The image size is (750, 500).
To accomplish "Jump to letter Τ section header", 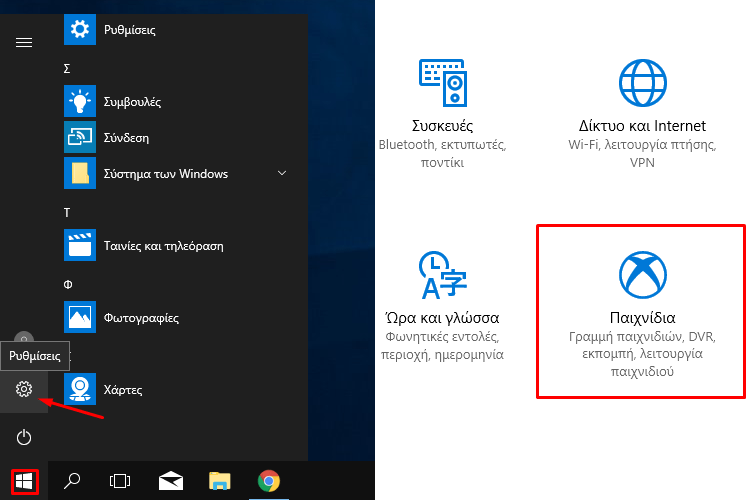I will pyautogui.click(x=67, y=212).
